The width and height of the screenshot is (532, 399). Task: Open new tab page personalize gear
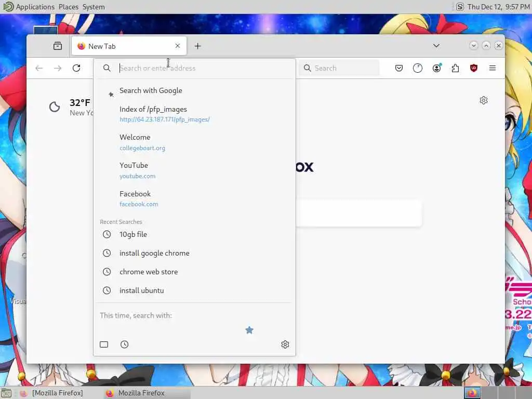[x=484, y=100]
